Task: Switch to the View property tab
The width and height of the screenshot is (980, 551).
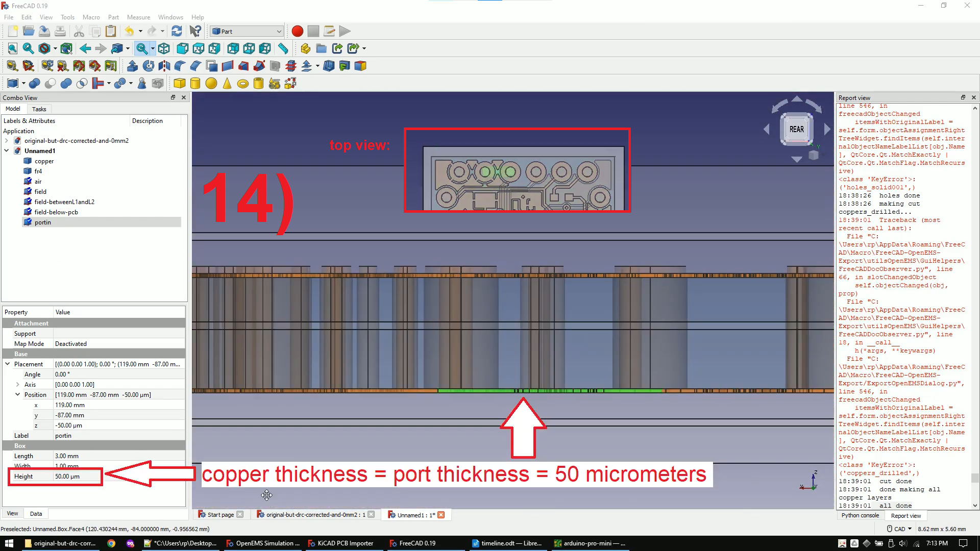Action: click(13, 514)
